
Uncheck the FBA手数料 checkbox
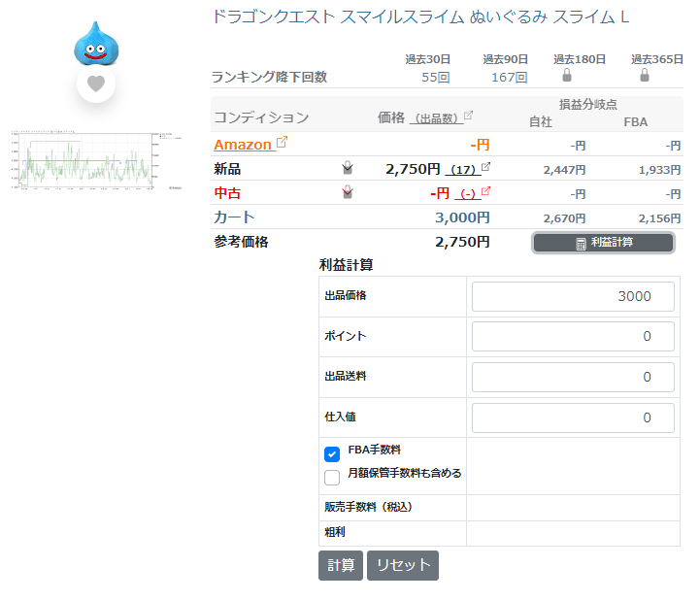(332, 454)
